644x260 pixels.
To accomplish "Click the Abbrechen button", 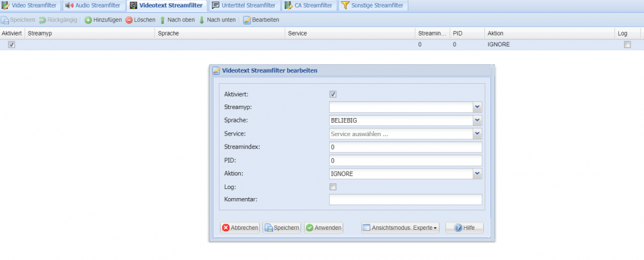I will 240,228.
